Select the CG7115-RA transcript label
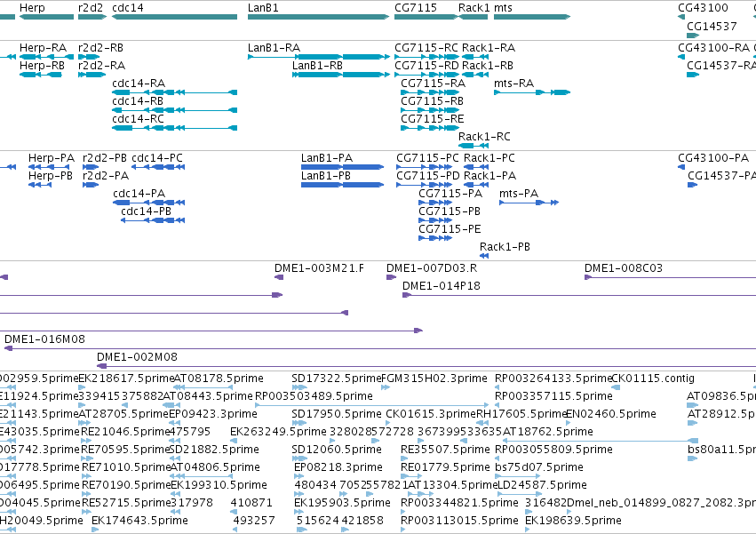This screenshot has height=534, width=756. coord(433,83)
